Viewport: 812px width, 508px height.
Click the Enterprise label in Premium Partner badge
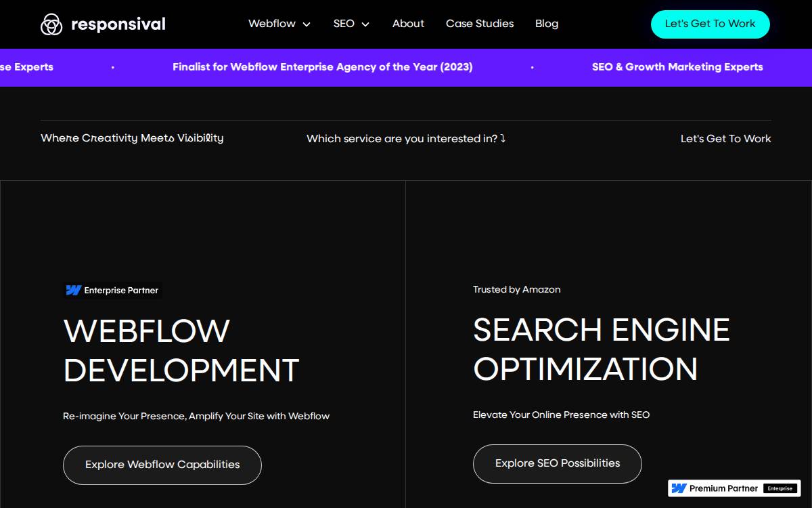780,488
